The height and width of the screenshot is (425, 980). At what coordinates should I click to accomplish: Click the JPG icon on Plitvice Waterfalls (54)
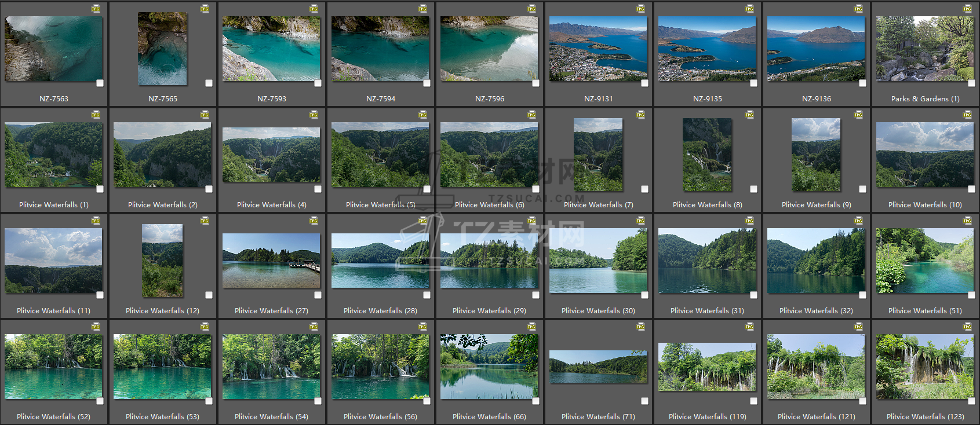[x=314, y=327]
